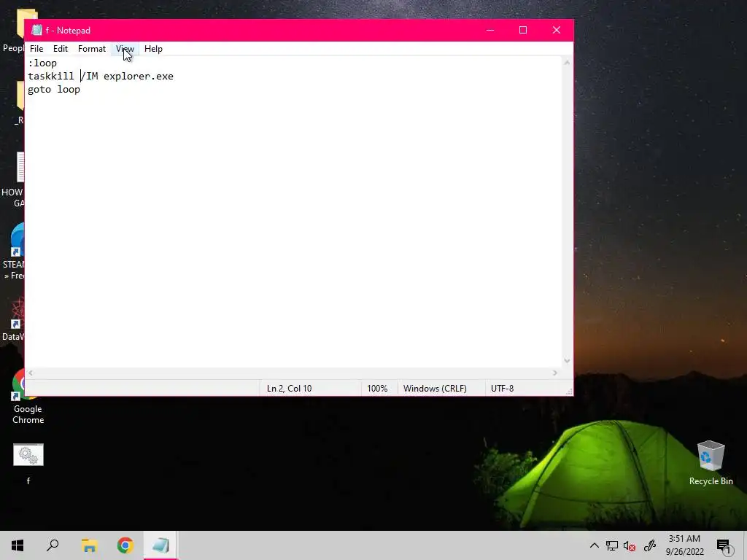Select the 'f' batch file desktop icon
Screen dimensions: 747x560
pyautogui.click(x=28, y=463)
